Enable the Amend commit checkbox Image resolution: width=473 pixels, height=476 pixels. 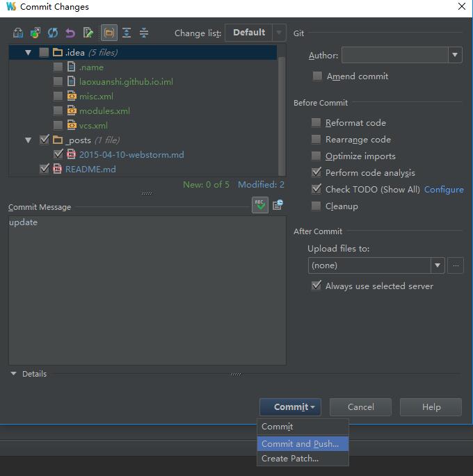(317, 76)
